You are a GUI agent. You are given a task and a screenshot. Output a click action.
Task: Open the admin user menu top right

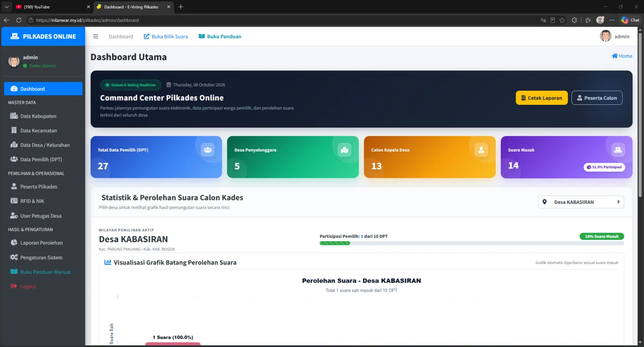tap(615, 36)
